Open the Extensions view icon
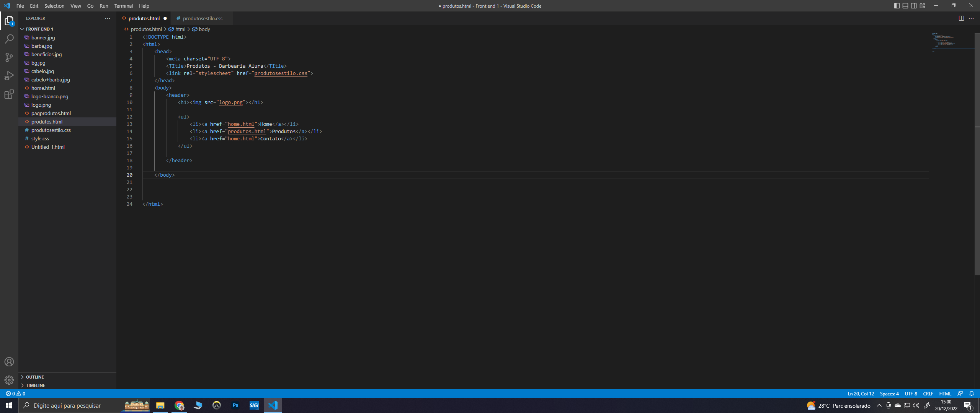The width and height of the screenshot is (980, 413). point(9,94)
